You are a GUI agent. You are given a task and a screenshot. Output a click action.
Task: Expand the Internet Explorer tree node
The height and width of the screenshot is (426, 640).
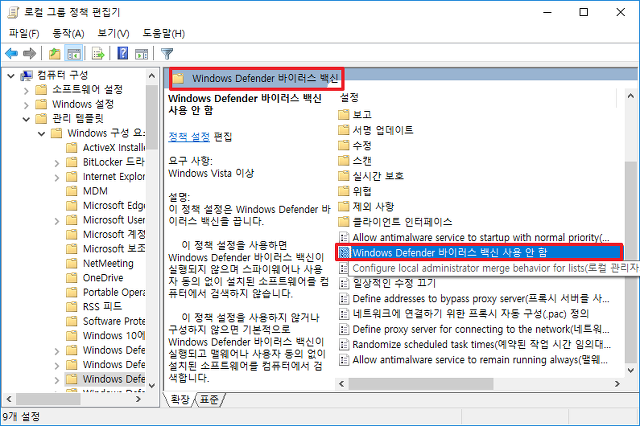point(57,178)
